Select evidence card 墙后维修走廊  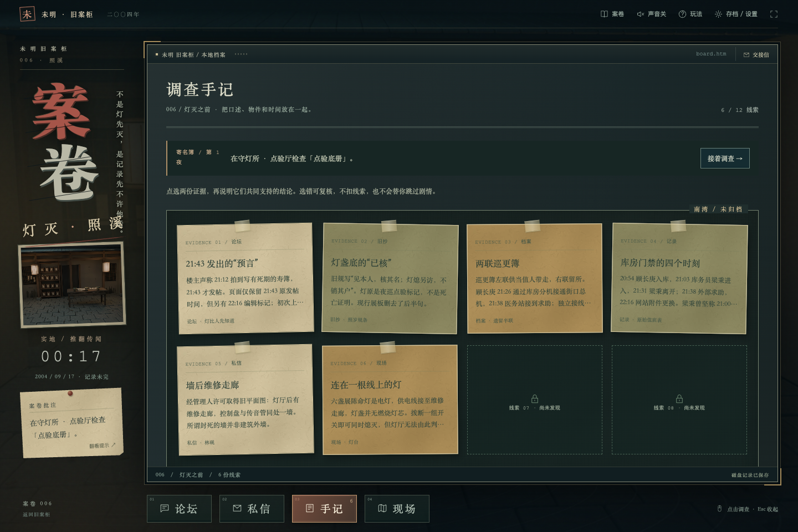245,400
